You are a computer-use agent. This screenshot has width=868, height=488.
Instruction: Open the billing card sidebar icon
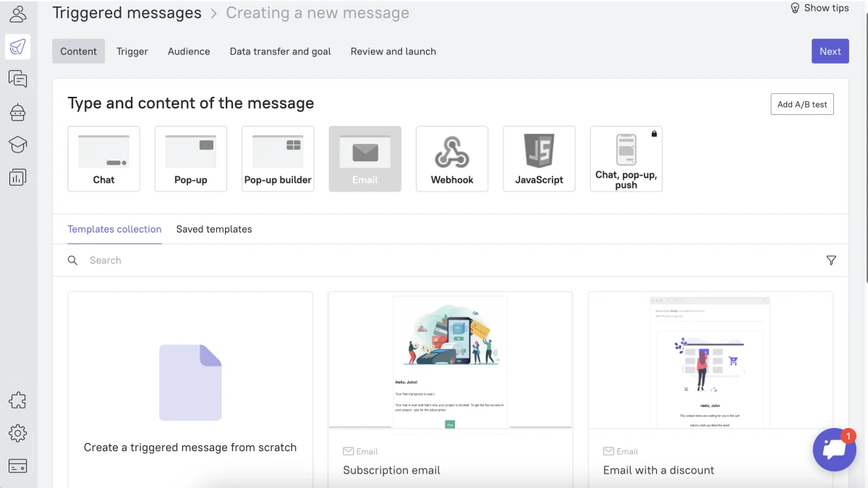coord(18,466)
